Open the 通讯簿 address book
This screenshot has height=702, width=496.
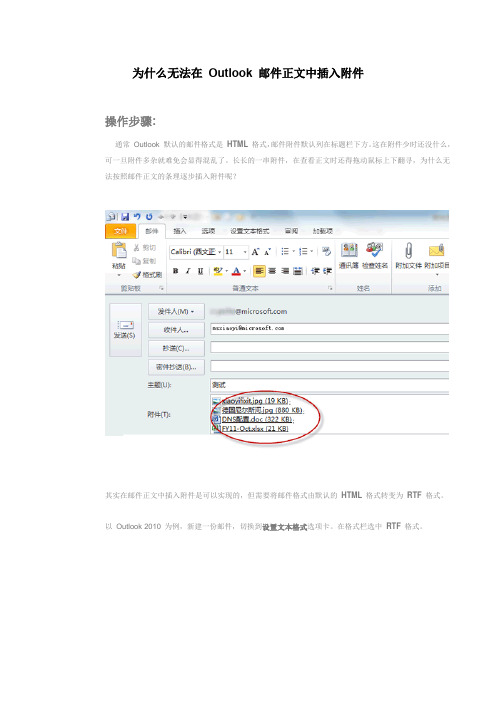[x=349, y=255]
